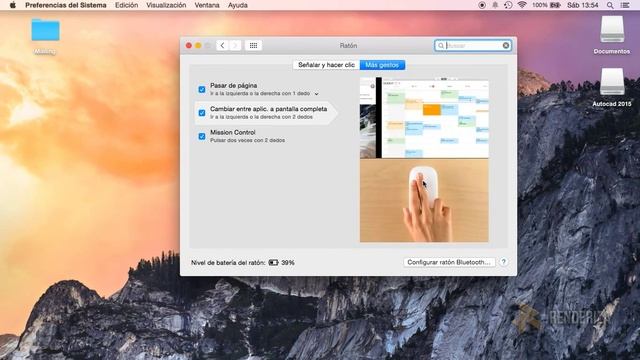Click the 39% battery level text
640x360 pixels.
click(x=288, y=262)
